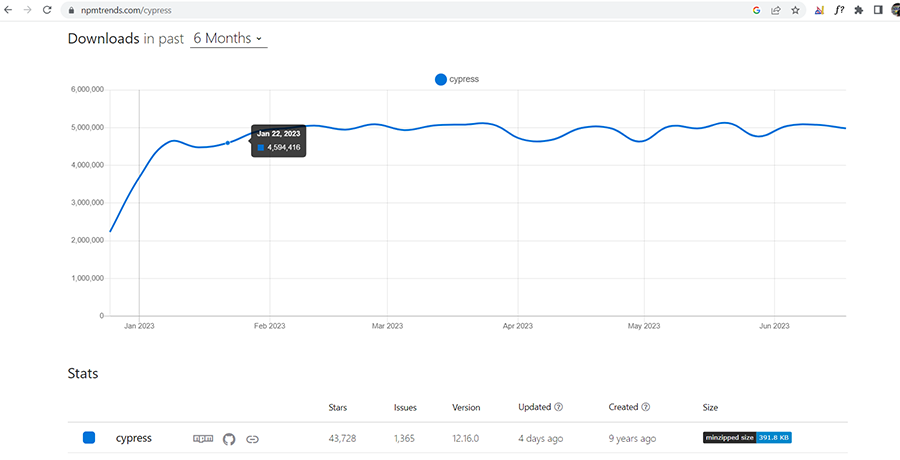This screenshot has height=460, width=900.
Task: Click the Size column header
Action: pos(710,408)
